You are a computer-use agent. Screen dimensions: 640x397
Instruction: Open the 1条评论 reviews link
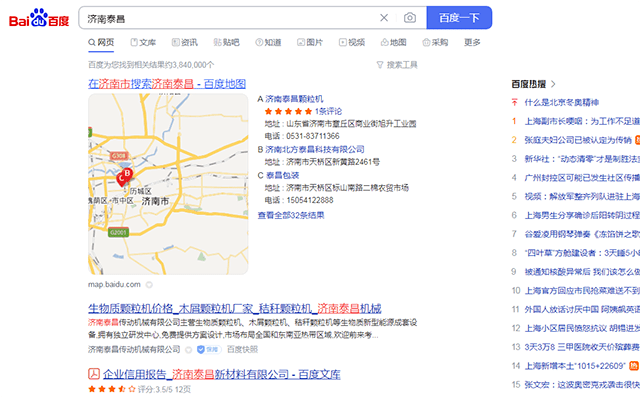click(x=328, y=111)
